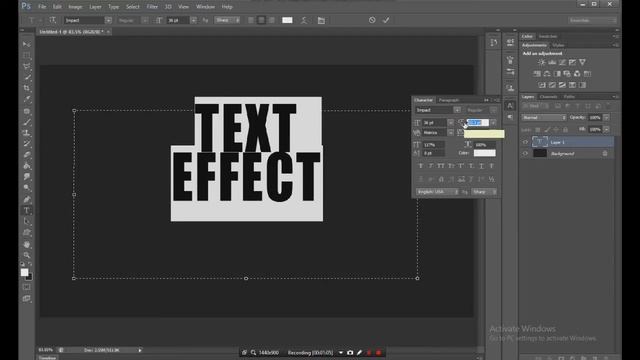This screenshot has height=360, width=640.
Task: Open layer Opacity dropdown arrow
Action: click(x=607, y=118)
